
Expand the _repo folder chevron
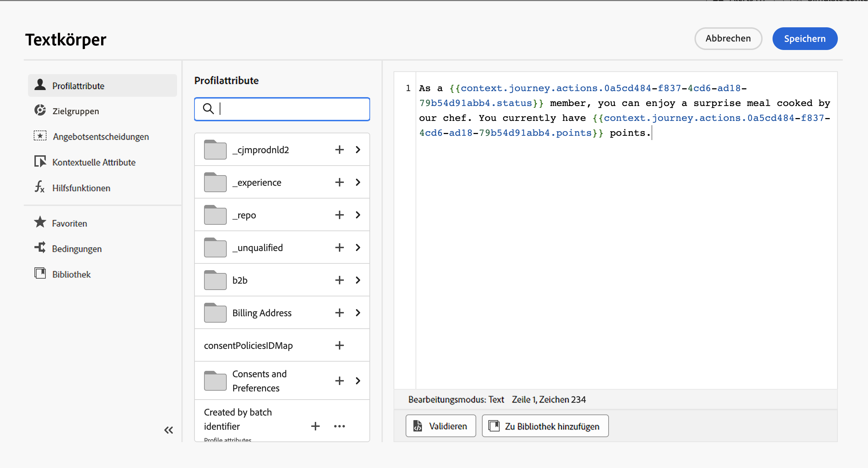point(358,215)
